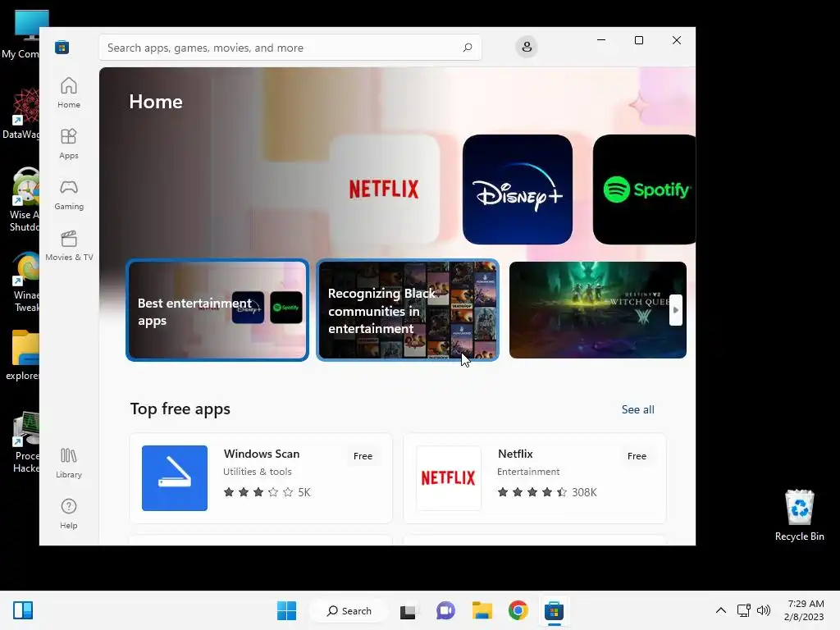Open the Library in sidebar
Viewport: 840px width, 630px height.
click(x=69, y=463)
